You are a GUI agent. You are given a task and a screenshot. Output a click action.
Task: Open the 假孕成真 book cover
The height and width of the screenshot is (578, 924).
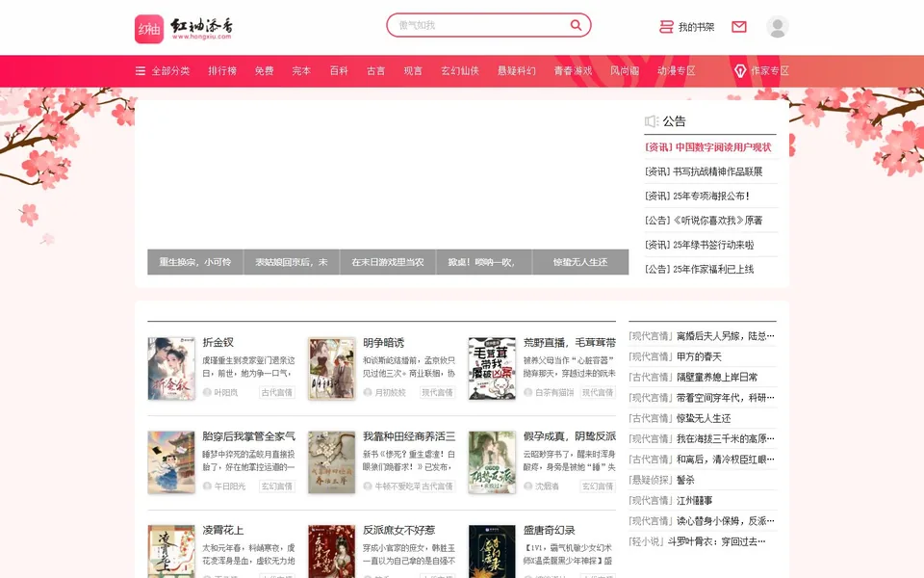(x=492, y=462)
